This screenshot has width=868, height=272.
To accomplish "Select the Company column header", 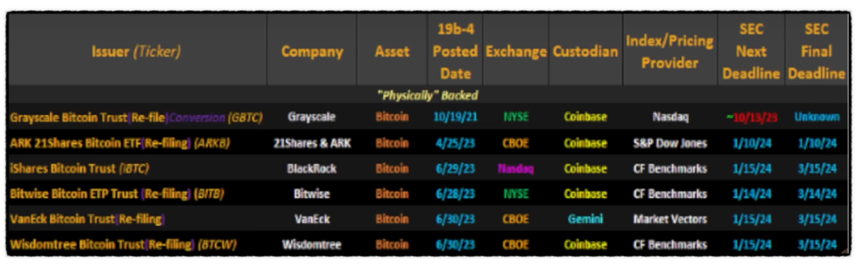I will 312,51.
